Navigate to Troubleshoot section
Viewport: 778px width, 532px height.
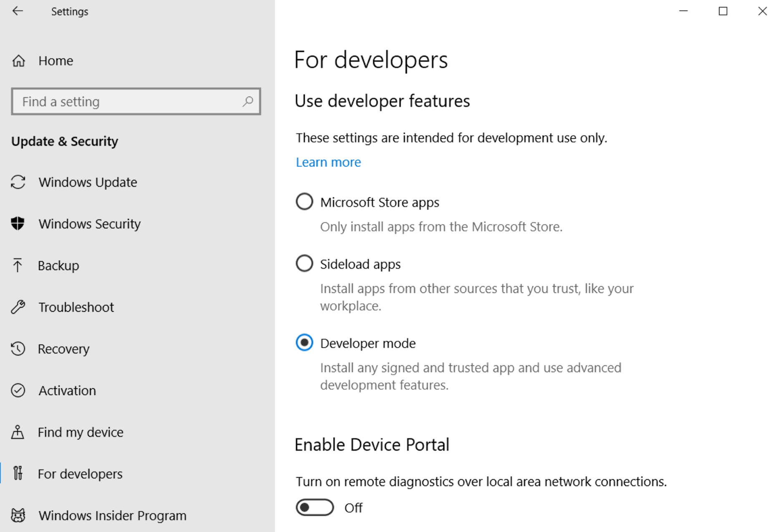(76, 307)
